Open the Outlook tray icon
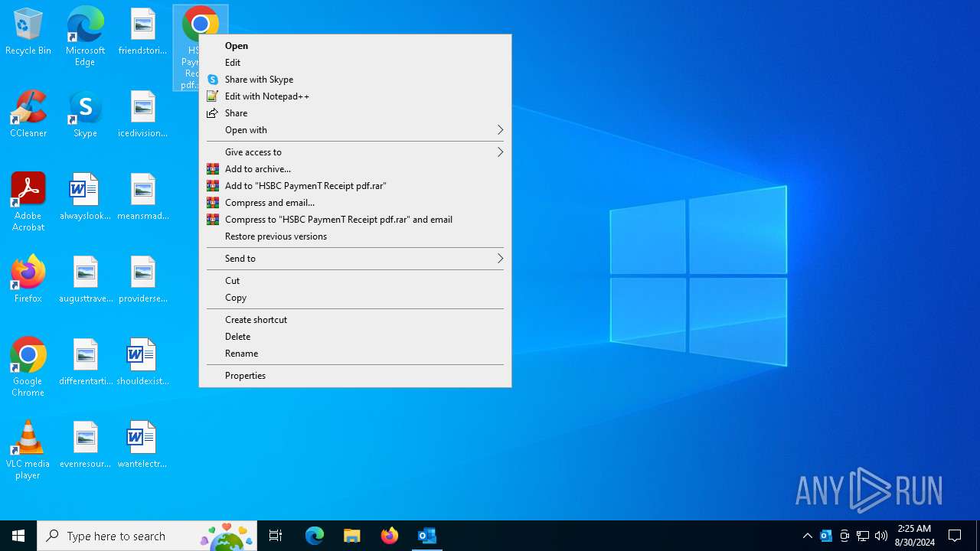980x551 pixels. [826, 536]
